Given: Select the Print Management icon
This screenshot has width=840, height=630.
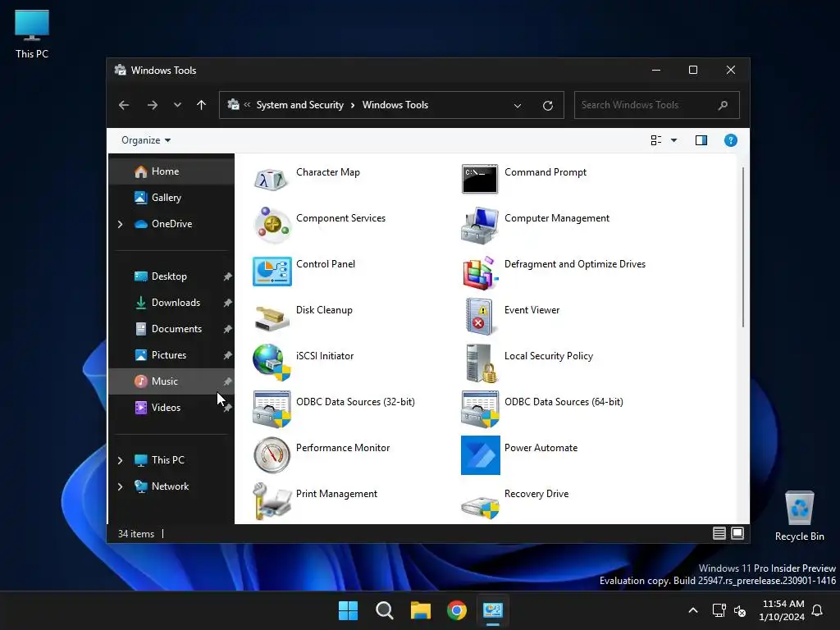Looking at the screenshot, I should (272, 501).
